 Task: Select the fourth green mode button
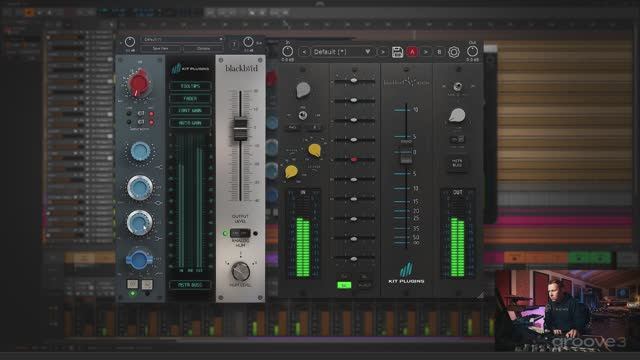tap(190, 123)
